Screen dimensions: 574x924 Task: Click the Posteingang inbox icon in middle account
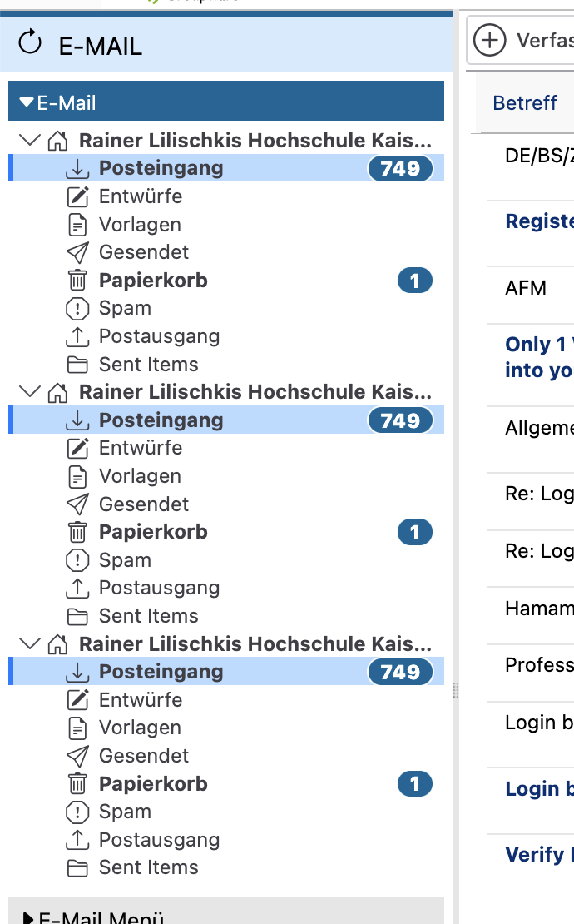(x=77, y=420)
